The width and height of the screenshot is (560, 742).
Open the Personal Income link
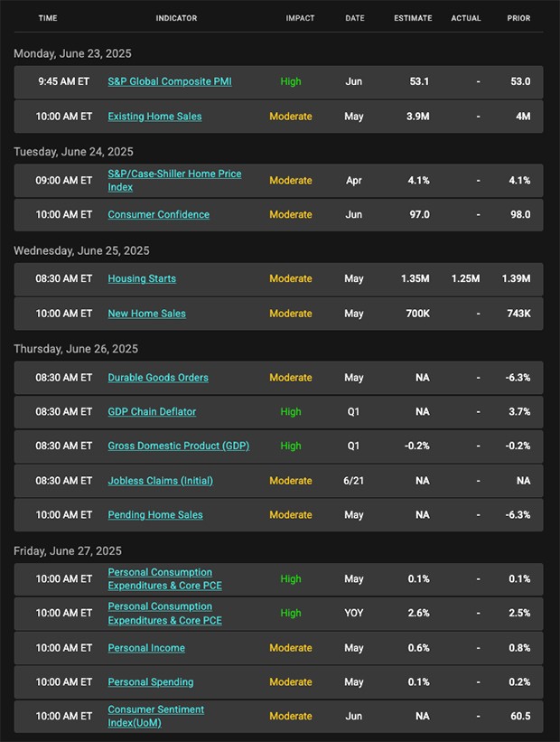point(146,648)
